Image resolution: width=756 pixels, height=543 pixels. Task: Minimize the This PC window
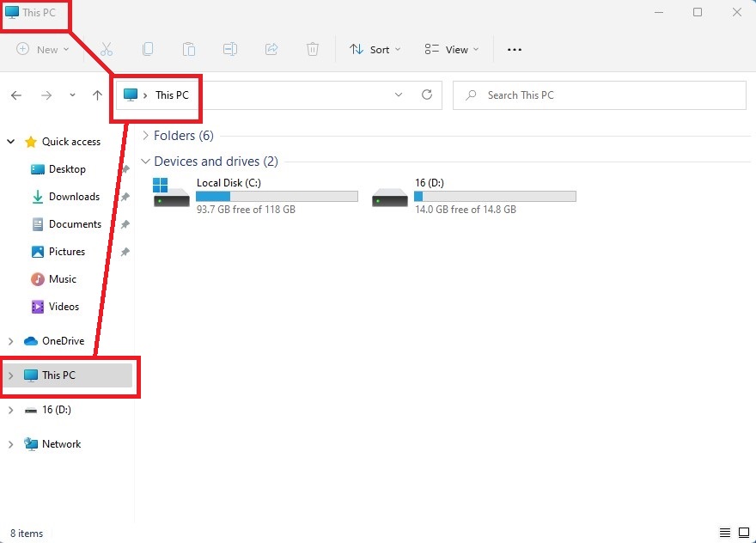pyautogui.click(x=659, y=12)
